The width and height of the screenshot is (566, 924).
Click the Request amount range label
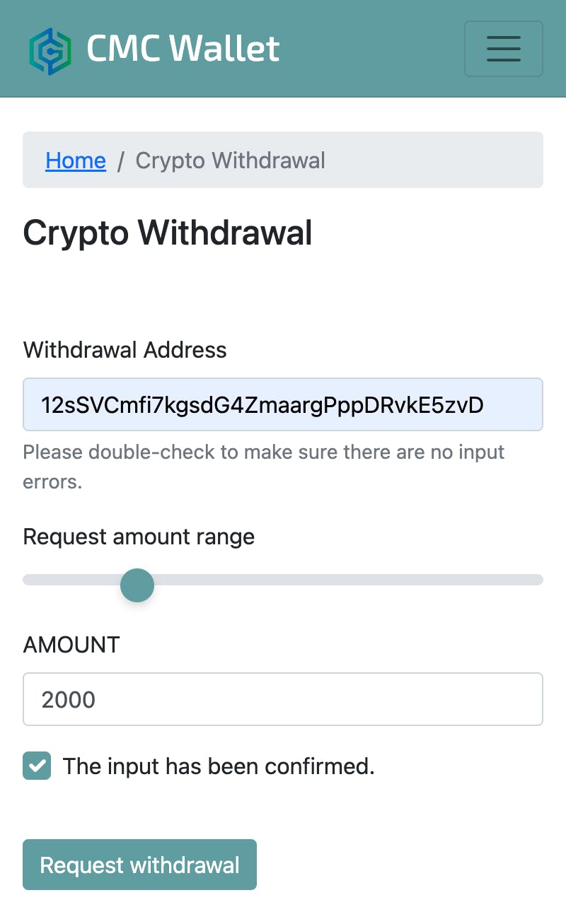pyautogui.click(x=139, y=537)
